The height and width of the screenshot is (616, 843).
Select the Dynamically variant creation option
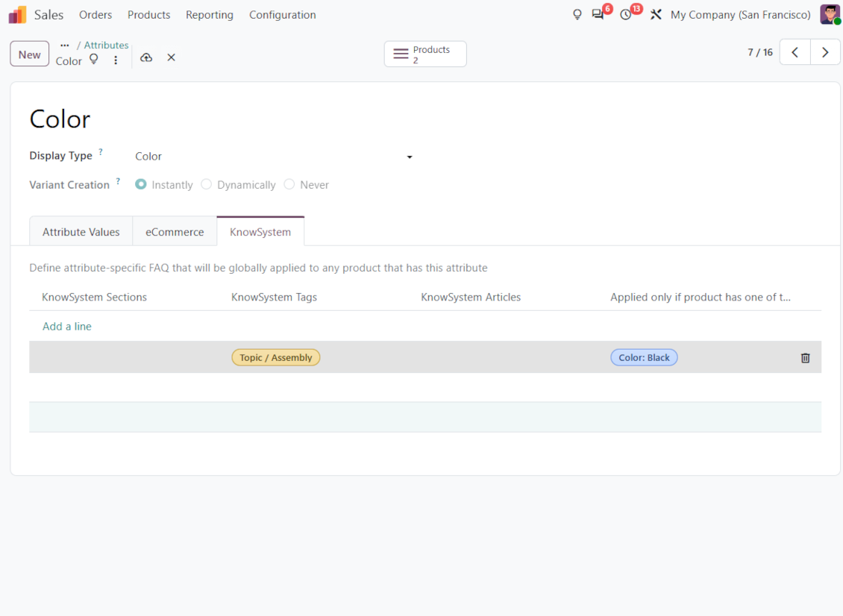pos(207,184)
